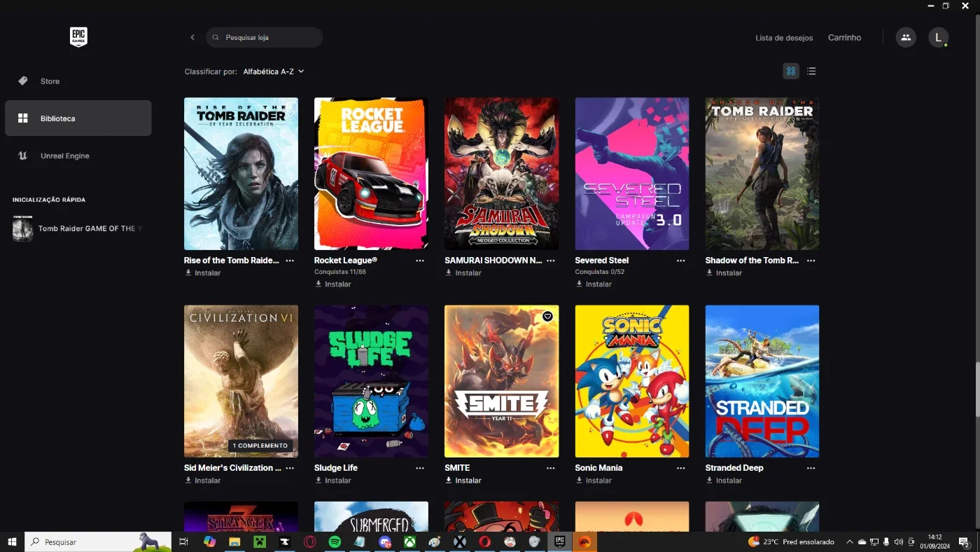Open Samurai Shodown cover art
980x552 pixels.
501,174
